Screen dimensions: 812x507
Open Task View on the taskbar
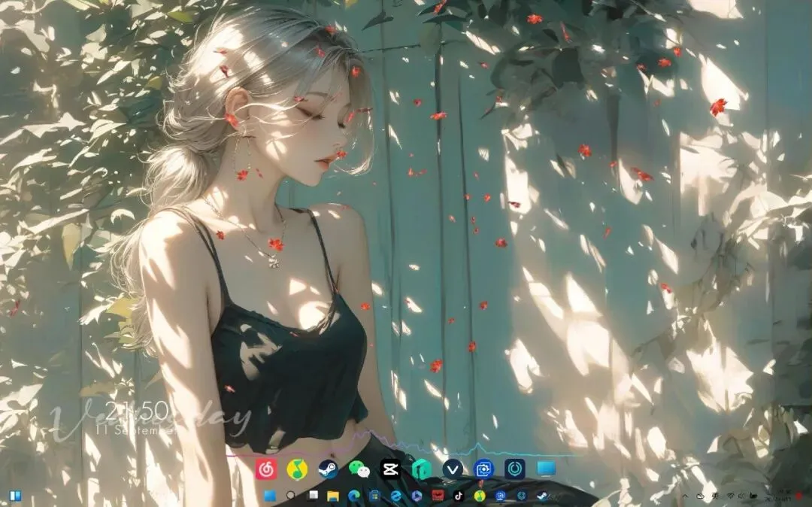coord(313,495)
